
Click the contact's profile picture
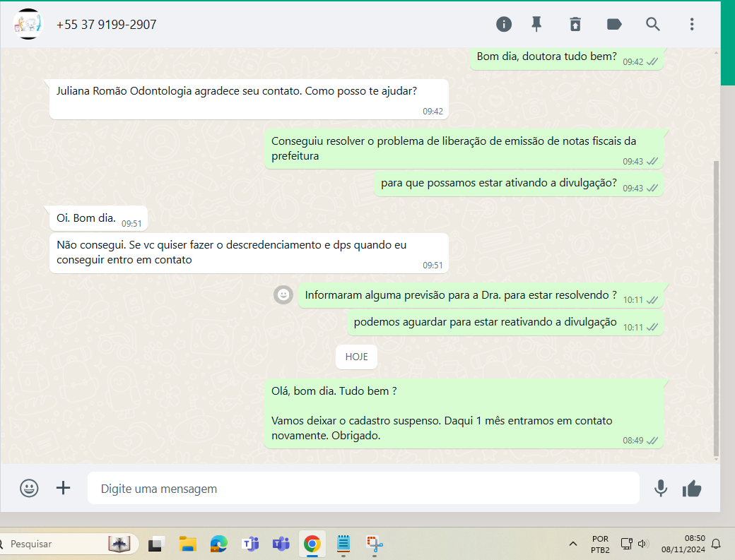point(28,25)
